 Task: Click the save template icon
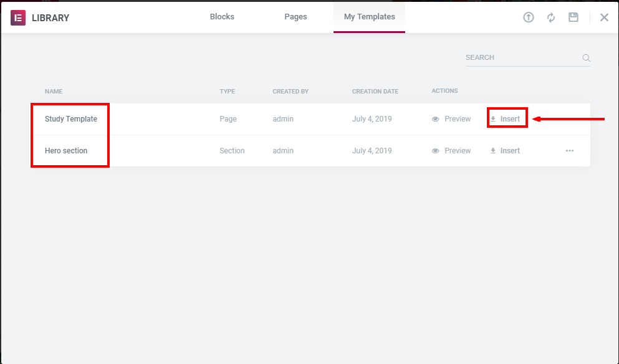coord(573,17)
